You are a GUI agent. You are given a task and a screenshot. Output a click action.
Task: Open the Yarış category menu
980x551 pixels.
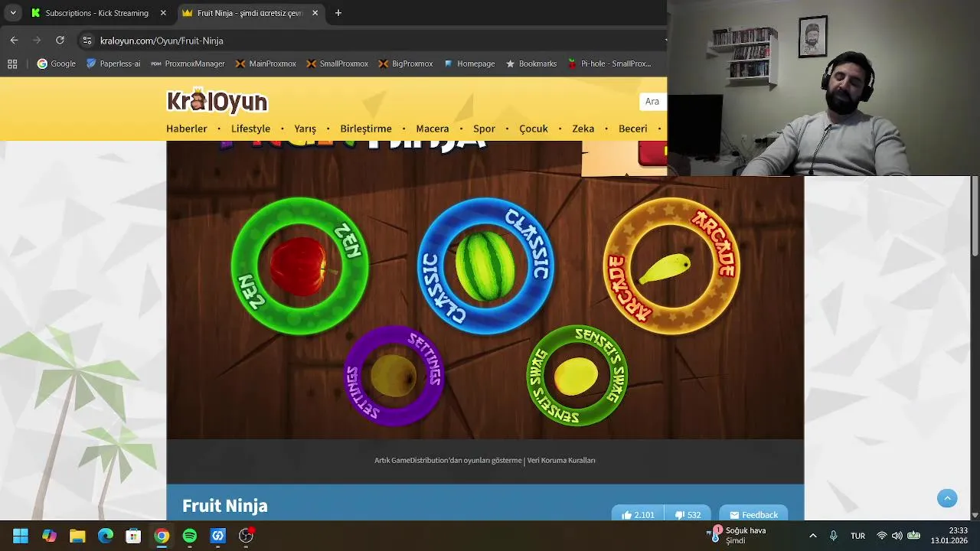point(305,129)
